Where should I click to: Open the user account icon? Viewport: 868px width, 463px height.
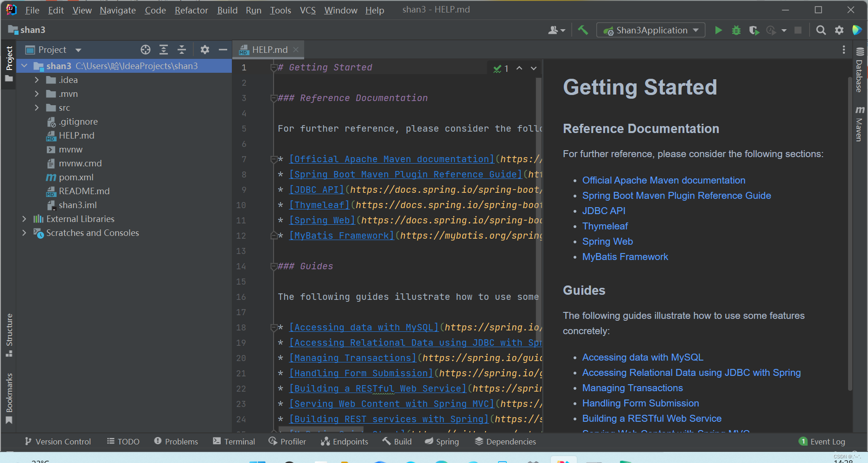[556, 30]
